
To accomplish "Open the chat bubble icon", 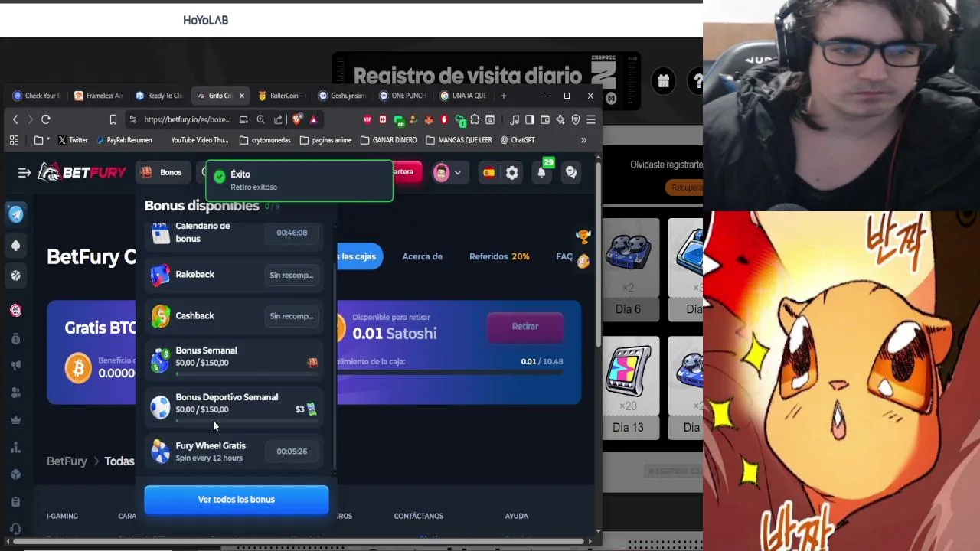I will tap(571, 173).
